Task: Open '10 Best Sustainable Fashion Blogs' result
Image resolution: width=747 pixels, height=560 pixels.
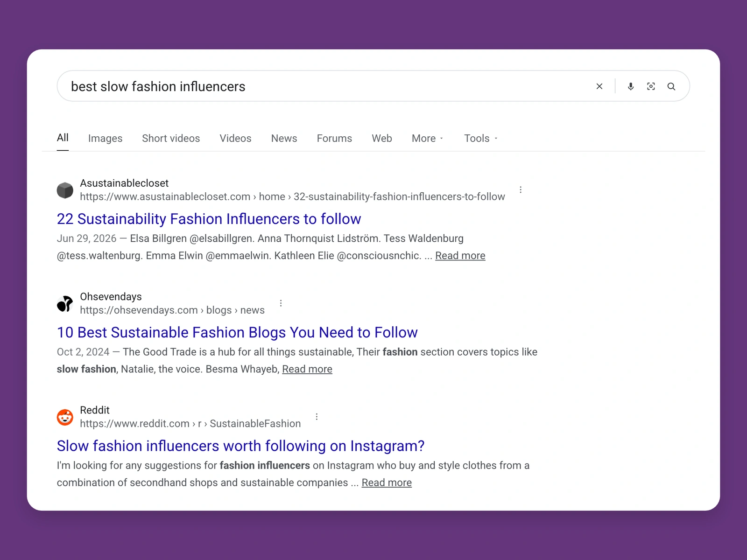Action: coord(237,332)
